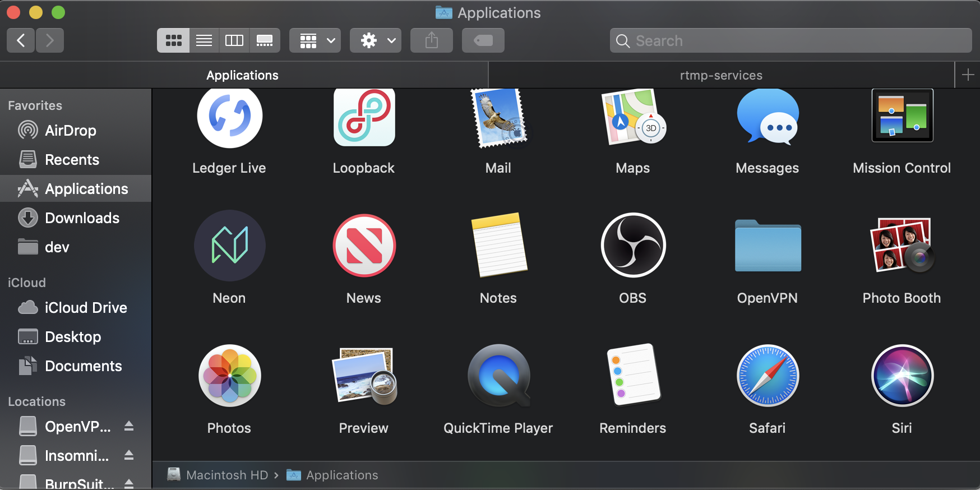Select the Photos app icon
Image resolution: width=980 pixels, height=490 pixels.
(229, 375)
